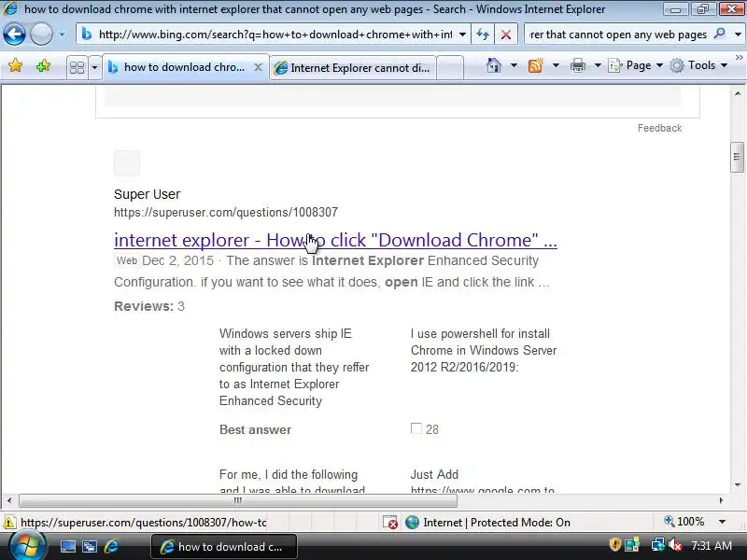Click the search box containing 'web pages'
Screen dimensions: 747x560
pos(618,35)
